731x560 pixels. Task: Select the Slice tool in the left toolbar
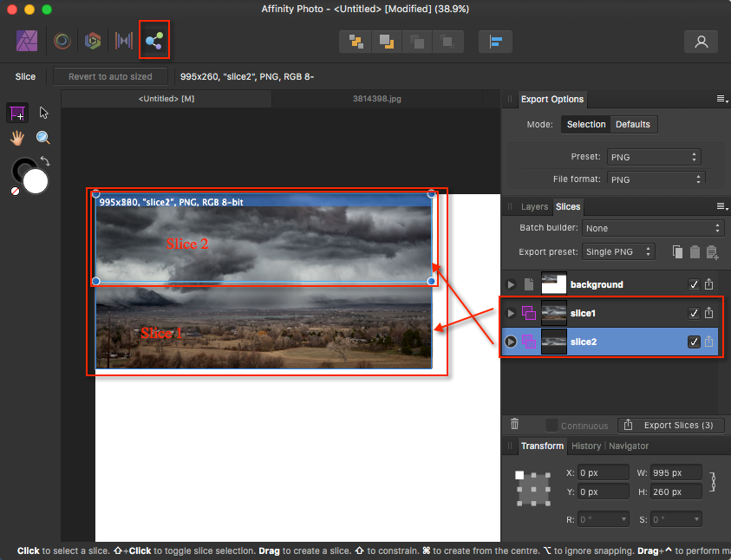(x=17, y=113)
